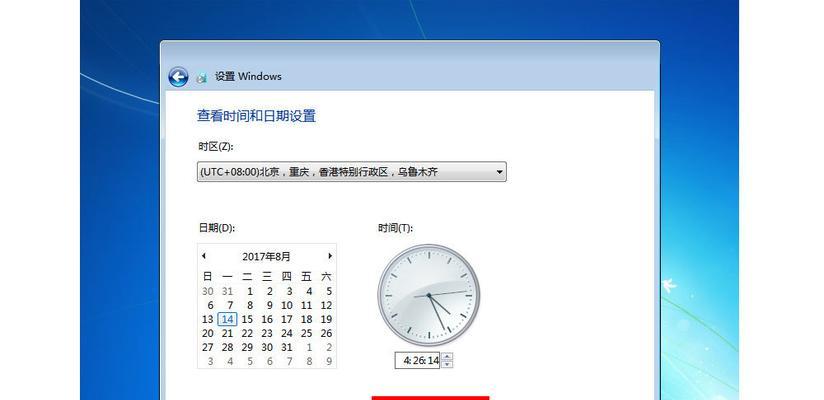
Task: Select grayed September 9 in the calendar
Action: (329, 361)
